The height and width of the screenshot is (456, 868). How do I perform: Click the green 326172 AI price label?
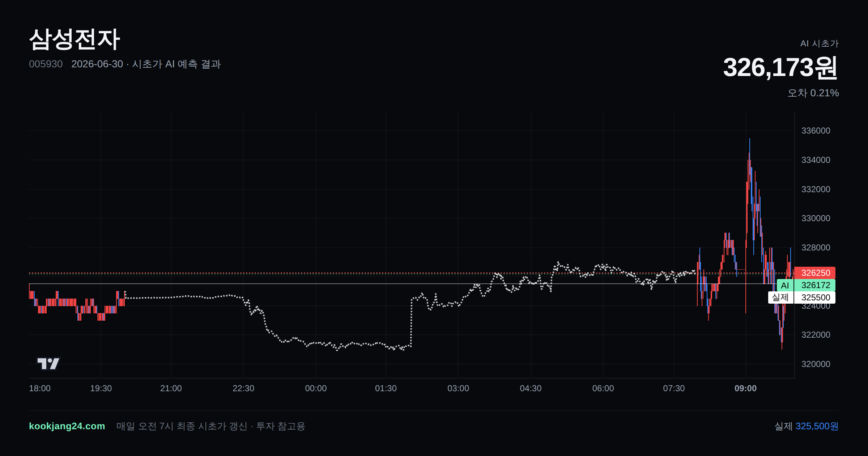click(814, 285)
